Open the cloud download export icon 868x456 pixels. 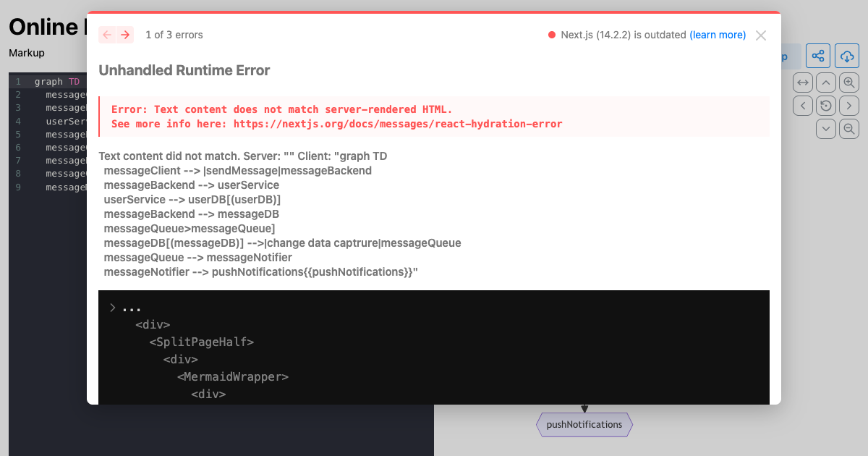coord(847,56)
